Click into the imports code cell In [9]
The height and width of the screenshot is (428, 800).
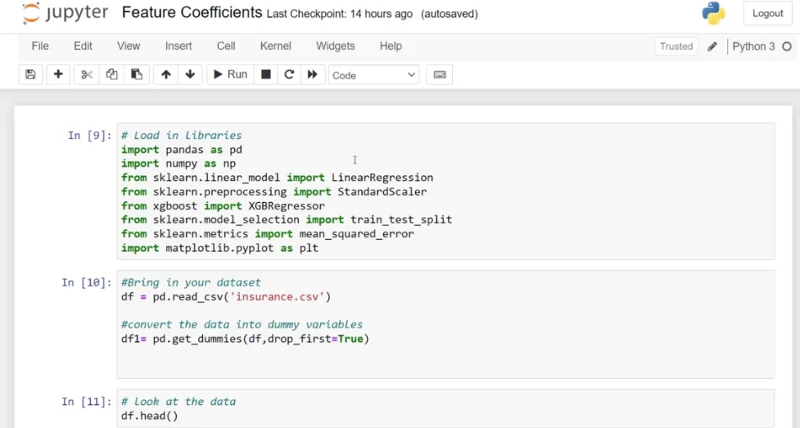[x=445, y=191]
